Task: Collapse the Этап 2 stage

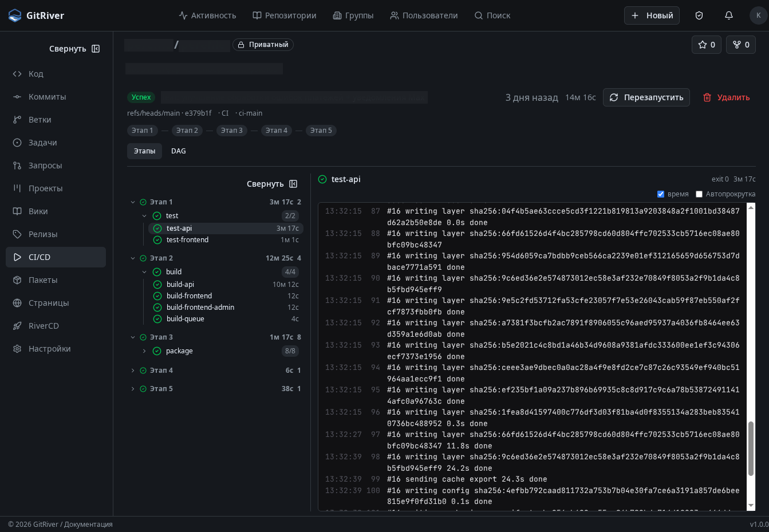Action: [133, 258]
